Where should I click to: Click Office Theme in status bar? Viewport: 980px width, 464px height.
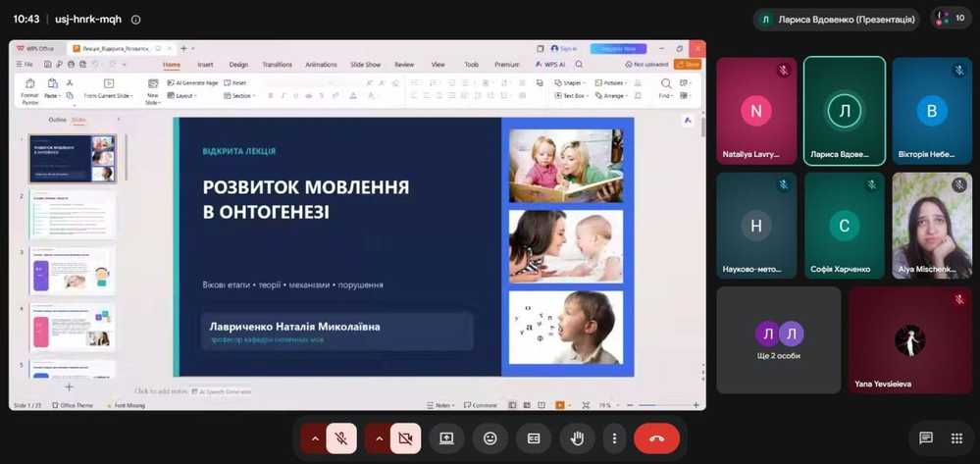(x=73, y=405)
